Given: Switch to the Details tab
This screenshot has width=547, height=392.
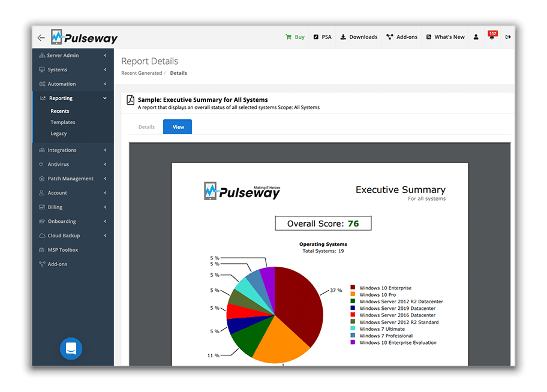Looking at the screenshot, I should (146, 127).
